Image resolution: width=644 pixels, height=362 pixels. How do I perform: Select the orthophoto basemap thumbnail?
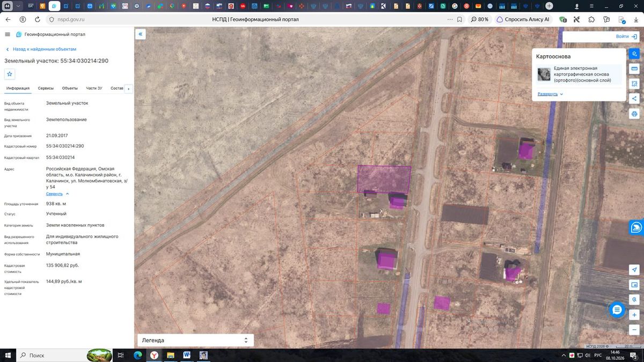pos(544,74)
